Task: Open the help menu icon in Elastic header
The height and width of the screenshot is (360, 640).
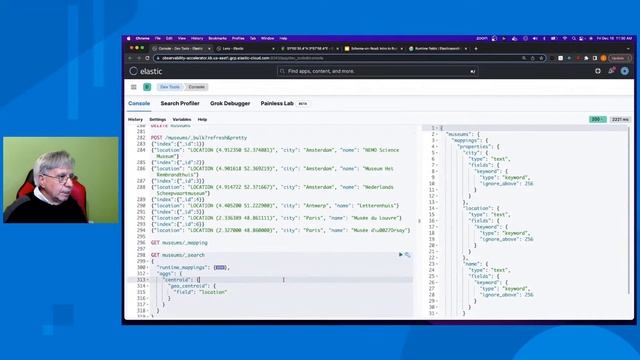Action: (x=598, y=71)
